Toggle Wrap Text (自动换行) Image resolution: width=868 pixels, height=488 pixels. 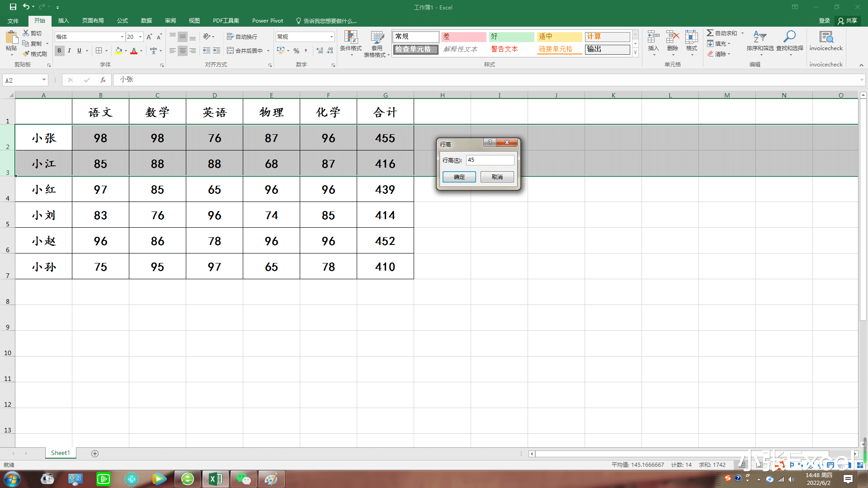point(242,37)
